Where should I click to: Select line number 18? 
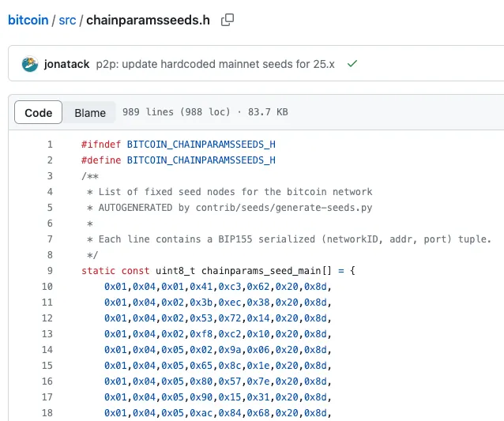pyautogui.click(x=47, y=413)
